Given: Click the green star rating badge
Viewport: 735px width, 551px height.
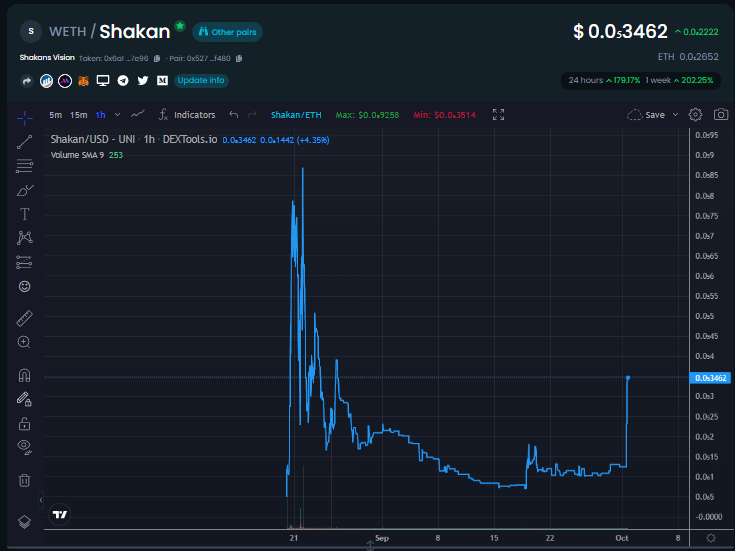Looking at the screenshot, I should [180, 26].
